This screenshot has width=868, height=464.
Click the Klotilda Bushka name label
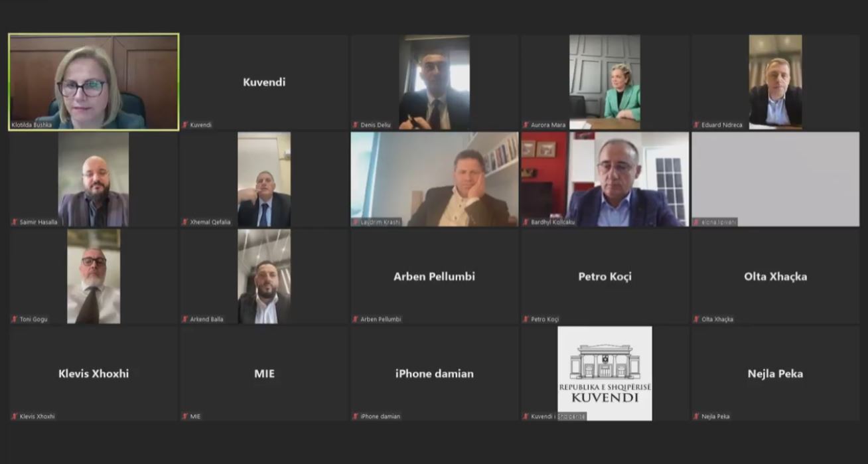pos(31,125)
